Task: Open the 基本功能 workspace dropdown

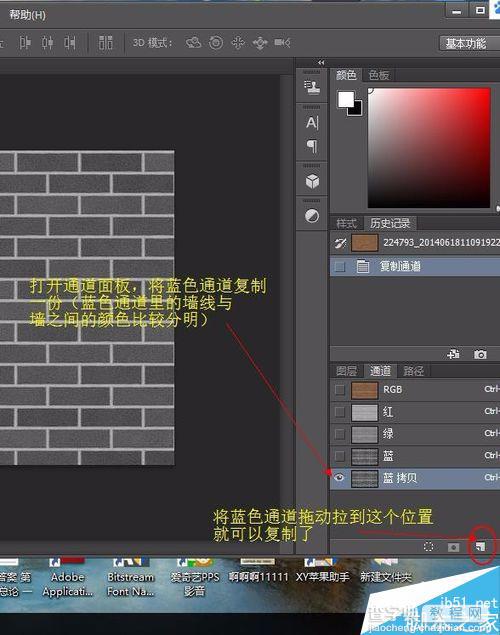Action: (x=469, y=43)
